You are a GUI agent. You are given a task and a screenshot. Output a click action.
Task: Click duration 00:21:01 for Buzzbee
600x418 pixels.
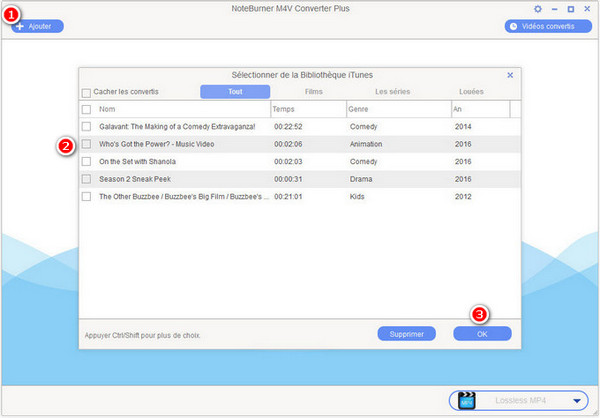click(x=288, y=196)
